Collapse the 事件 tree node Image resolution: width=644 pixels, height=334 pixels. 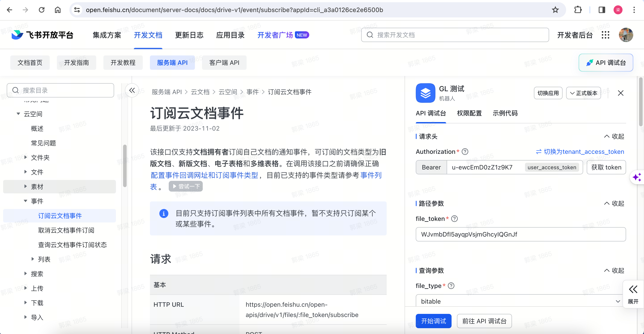pos(26,201)
